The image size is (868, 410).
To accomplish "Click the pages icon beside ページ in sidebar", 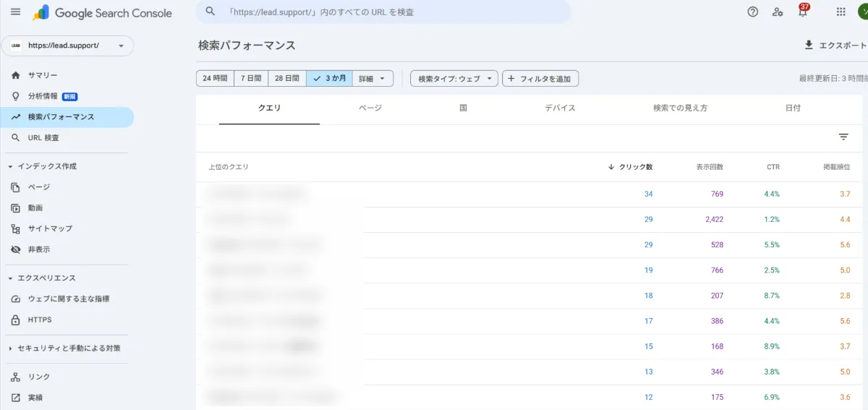I will 16,187.
